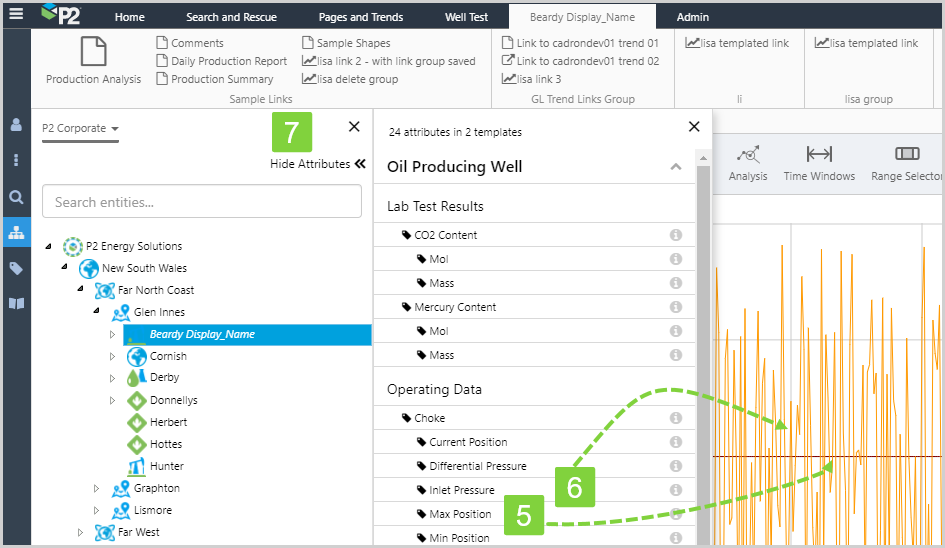
Task: Open the Search and Rescue tab
Action: coord(231,17)
